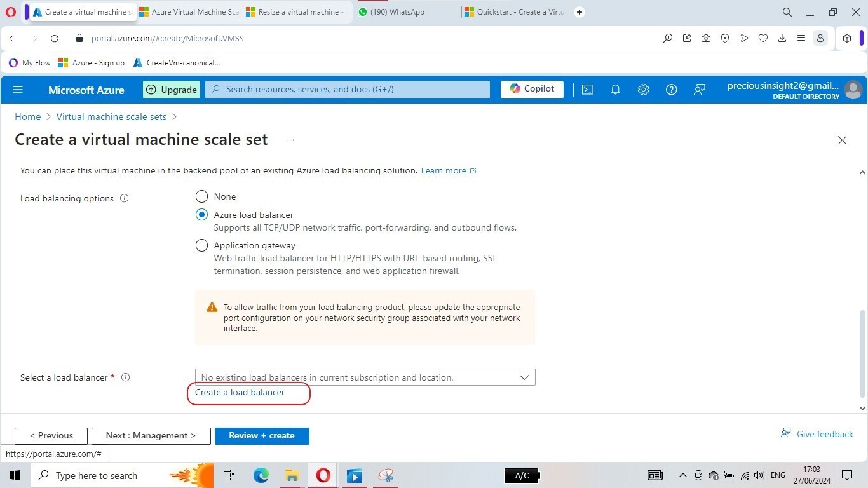Open Opera Easy Setup sliders icon
The image size is (868, 488).
click(x=801, y=38)
